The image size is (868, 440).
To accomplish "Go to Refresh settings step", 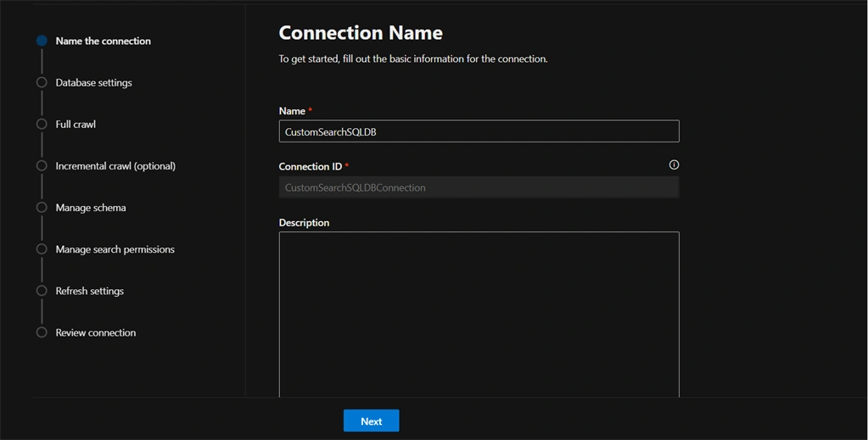I will (x=89, y=291).
